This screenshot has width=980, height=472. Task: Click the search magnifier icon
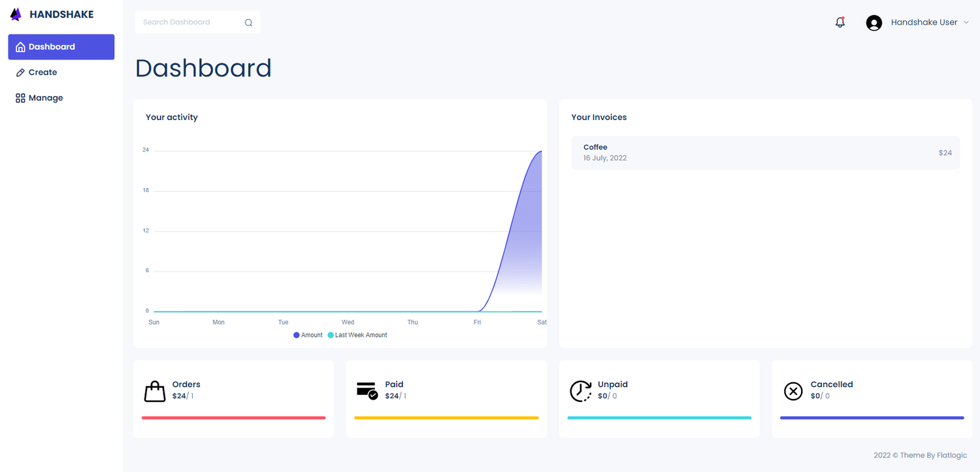tap(248, 22)
